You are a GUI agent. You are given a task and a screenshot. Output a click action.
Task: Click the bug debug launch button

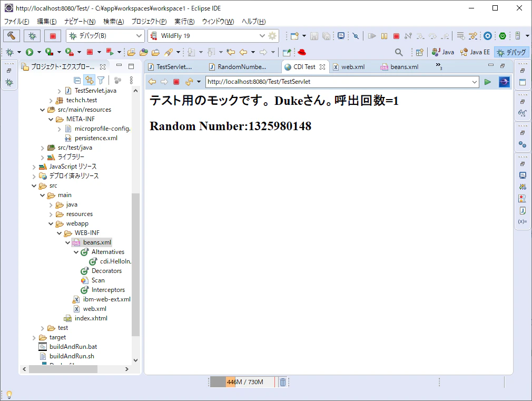click(32, 36)
